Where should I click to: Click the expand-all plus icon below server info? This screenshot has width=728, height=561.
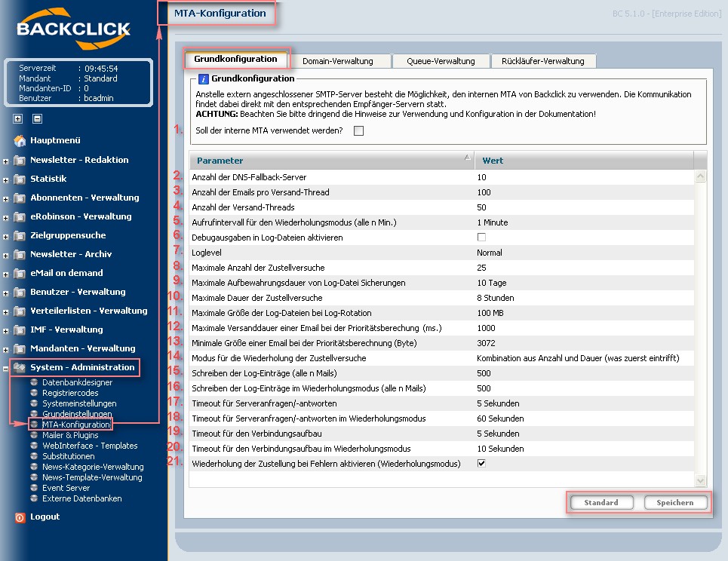pyautogui.click(x=17, y=119)
